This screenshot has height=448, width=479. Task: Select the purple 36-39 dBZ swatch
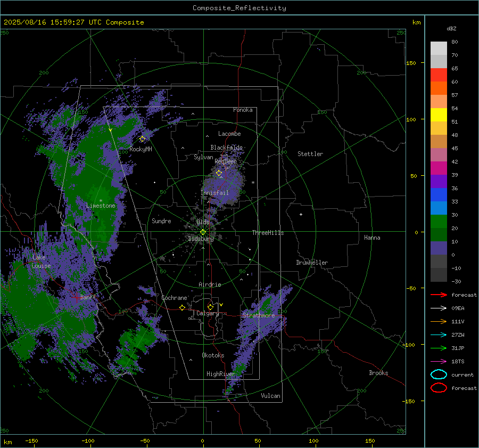(x=439, y=181)
